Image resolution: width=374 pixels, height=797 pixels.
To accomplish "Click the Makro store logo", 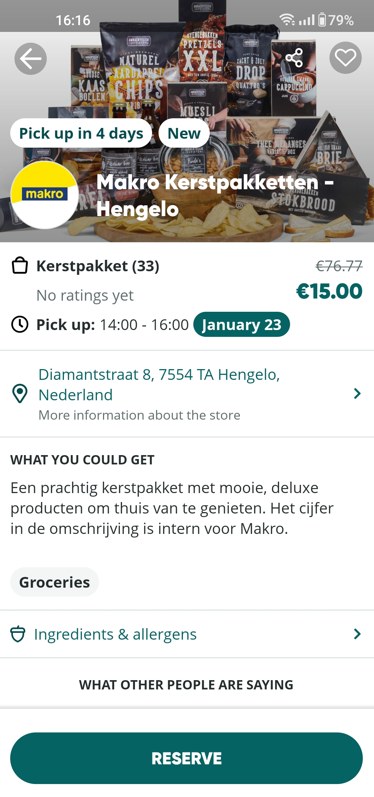I will [45, 195].
